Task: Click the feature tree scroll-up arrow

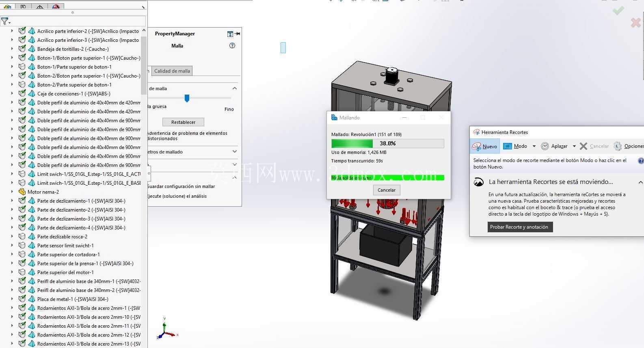Action: [x=144, y=31]
